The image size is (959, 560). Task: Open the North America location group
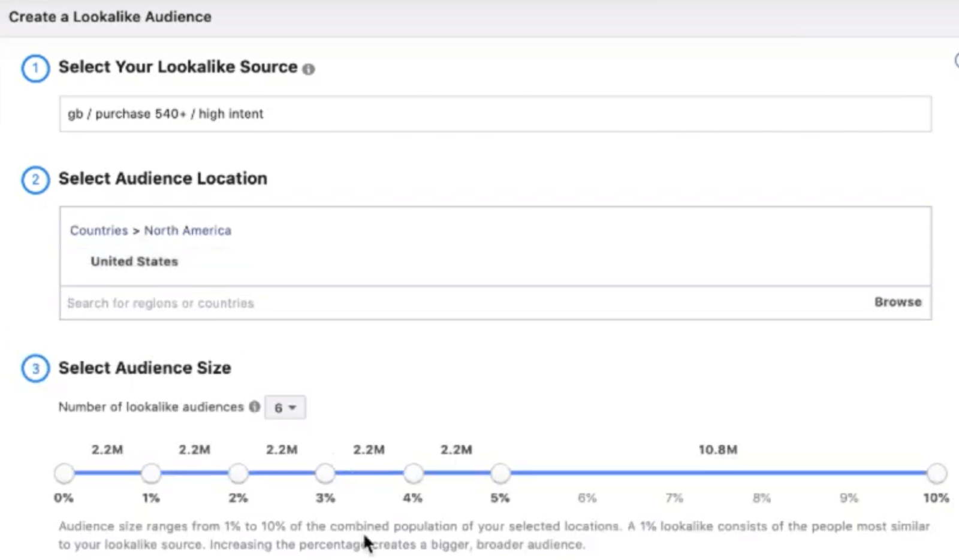188,231
